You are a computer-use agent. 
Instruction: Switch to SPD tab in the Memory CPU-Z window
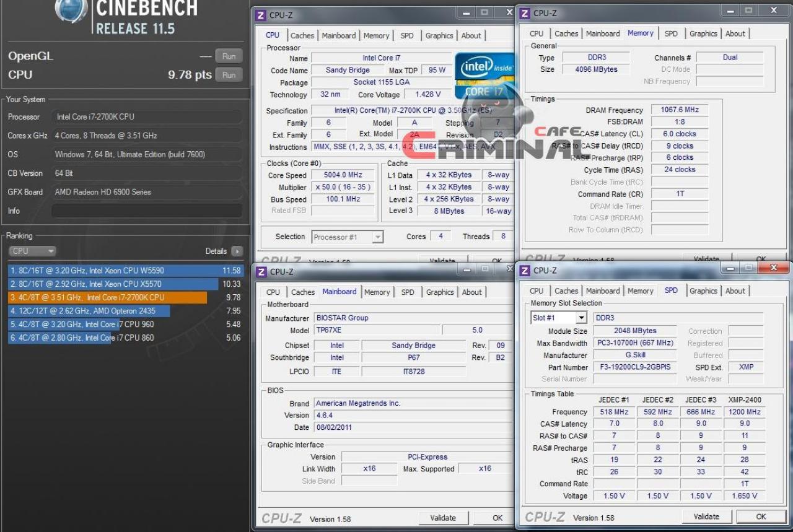tap(671, 34)
